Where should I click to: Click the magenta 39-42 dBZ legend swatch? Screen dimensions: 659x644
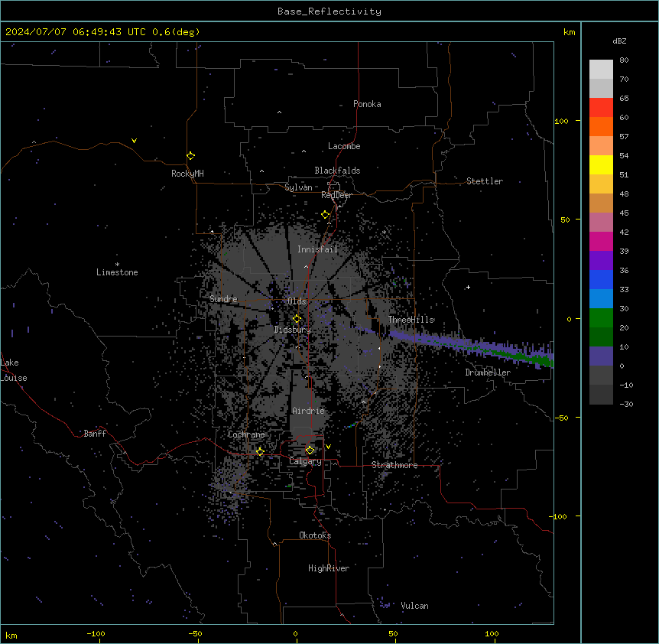pyautogui.click(x=601, y=241)
